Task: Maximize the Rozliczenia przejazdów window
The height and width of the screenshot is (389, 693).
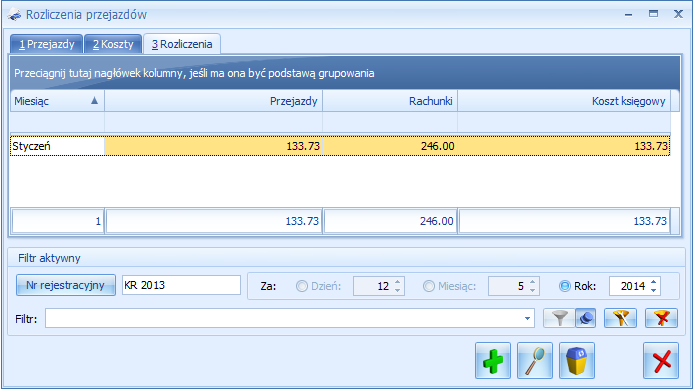Action: (x=653, y=14)
